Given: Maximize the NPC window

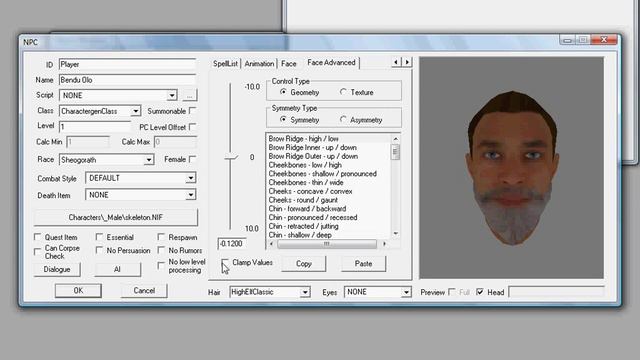Looking at the screenshot, I should (x=583, y=40).
